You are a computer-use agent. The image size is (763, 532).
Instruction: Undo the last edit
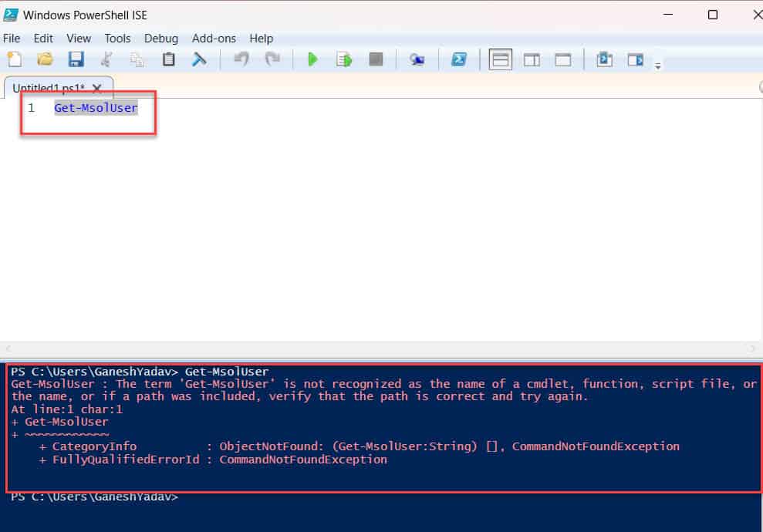coord(241,59)
